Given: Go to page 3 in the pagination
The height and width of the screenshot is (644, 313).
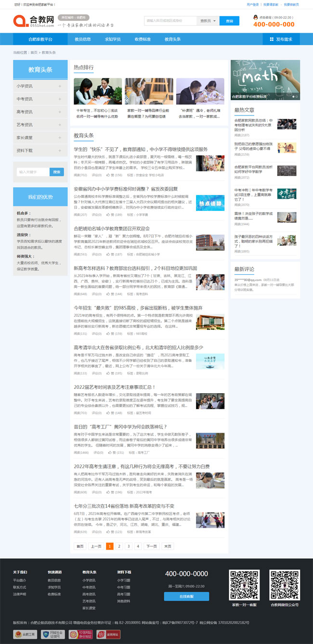Looking at the screenshot, I should [x=129, y=546].
